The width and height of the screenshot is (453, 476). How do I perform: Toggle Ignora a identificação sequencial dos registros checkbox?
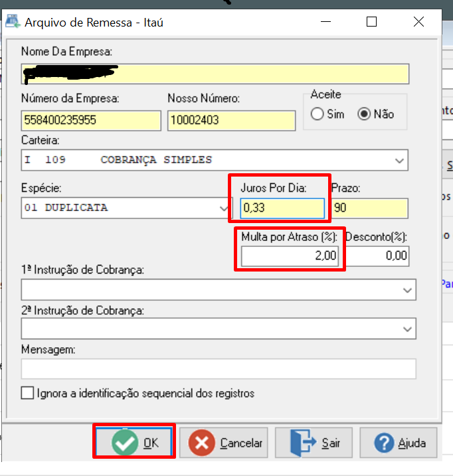pyautogui.click(x=27, y=393)
